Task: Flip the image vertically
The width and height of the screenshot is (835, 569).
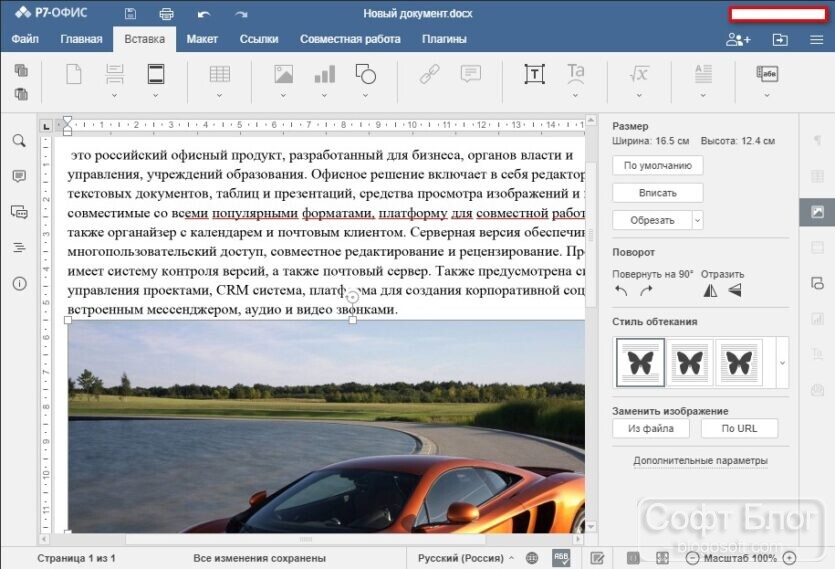Action: click(735, 290)
